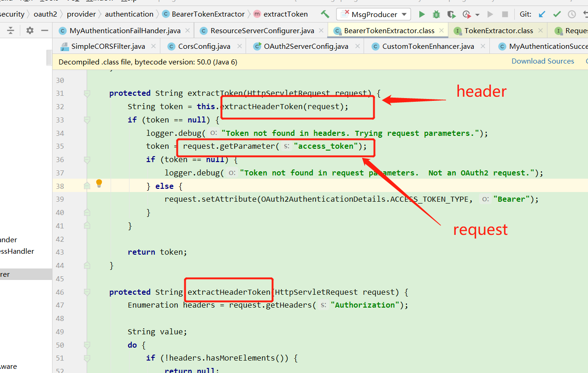Click line number 35 in the gutter

(x=60, y=146)
